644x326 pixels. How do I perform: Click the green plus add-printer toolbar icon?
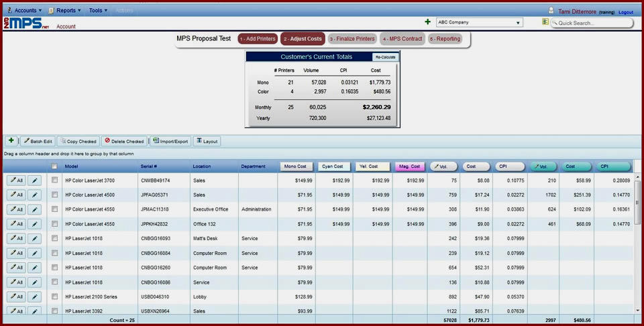pyautogui.click(x=11, y=141)
